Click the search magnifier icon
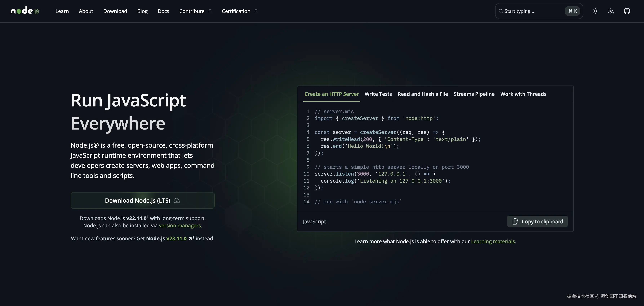The width and height of the screenshot is (644, 306). coord(501,11)
